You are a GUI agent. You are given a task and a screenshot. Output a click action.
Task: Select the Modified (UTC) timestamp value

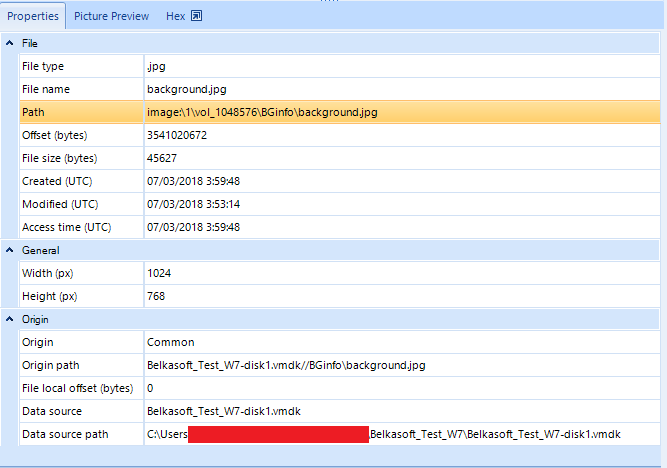[193, 204]
